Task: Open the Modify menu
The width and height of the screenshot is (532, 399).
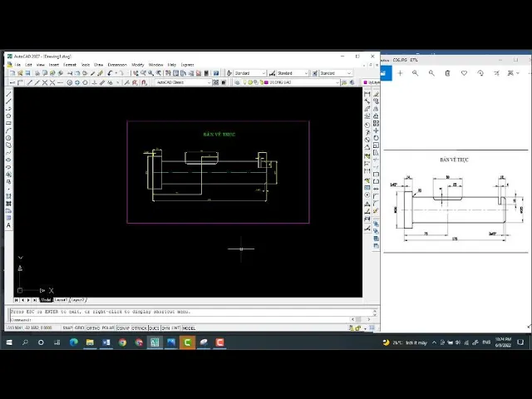Action: pyautogui.click(x=137, y=64)
